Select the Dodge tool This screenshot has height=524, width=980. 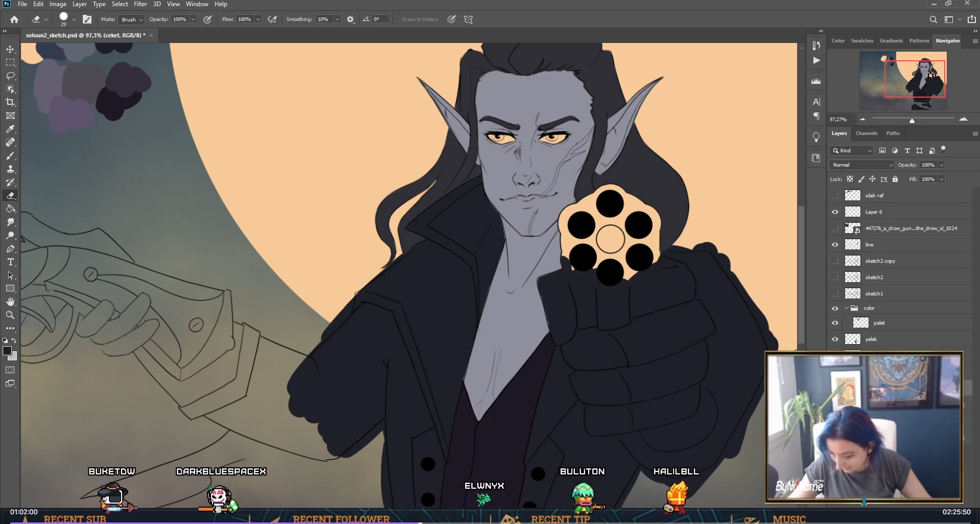pos(10,235)
